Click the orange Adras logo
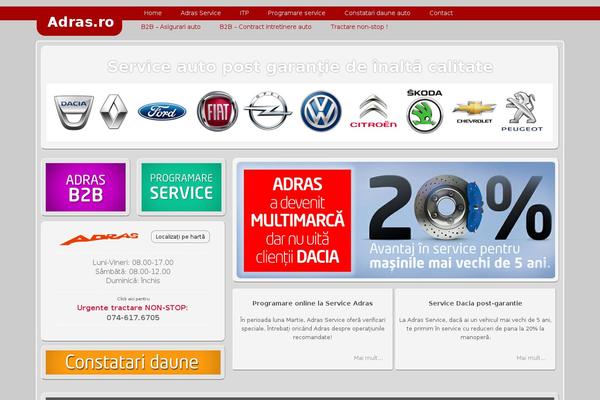The height and width of the screenshot is (400, 600). coord(99,238)
